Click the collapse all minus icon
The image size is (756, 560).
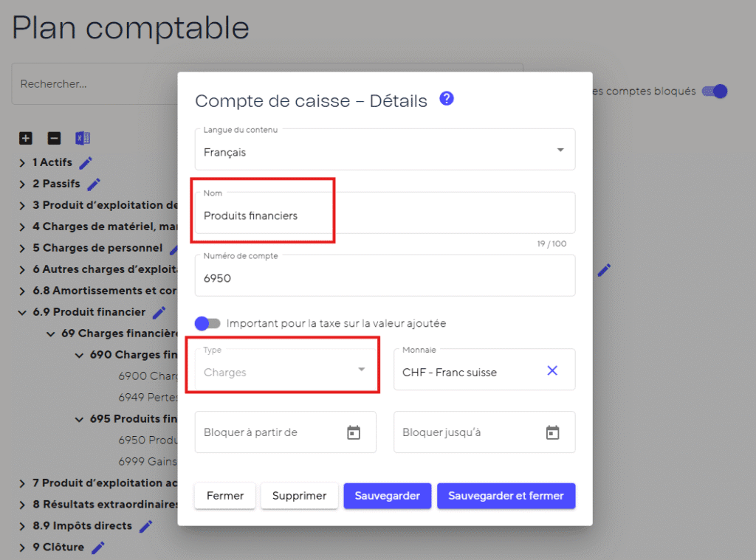point(54,138)
